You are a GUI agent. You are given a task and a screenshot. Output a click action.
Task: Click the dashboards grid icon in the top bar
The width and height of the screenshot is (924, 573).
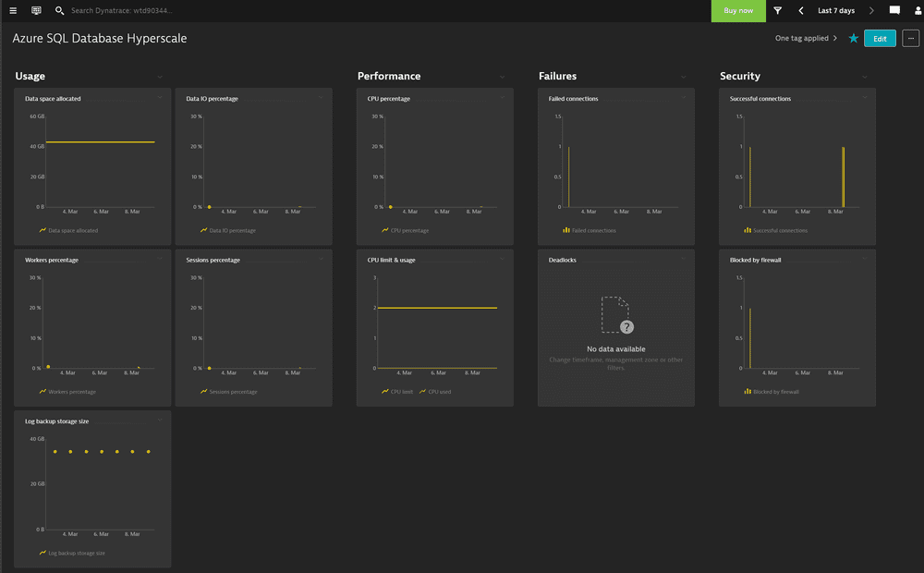click(x=35, y=10)
